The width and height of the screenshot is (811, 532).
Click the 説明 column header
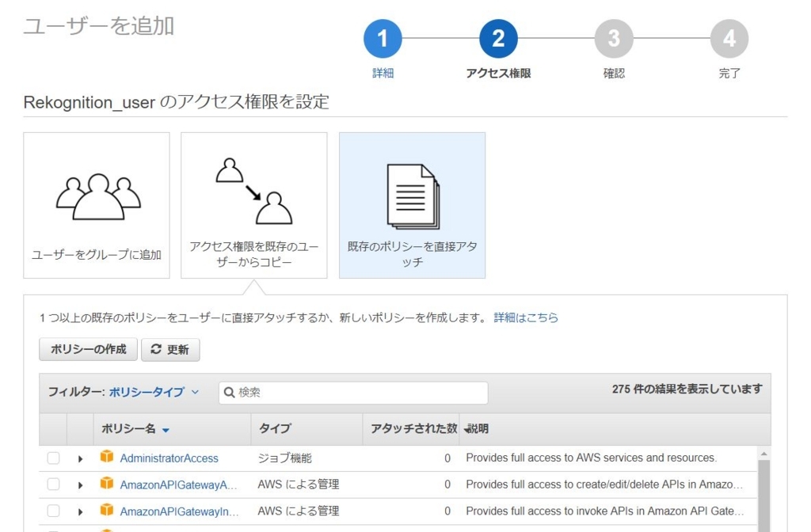478,428
